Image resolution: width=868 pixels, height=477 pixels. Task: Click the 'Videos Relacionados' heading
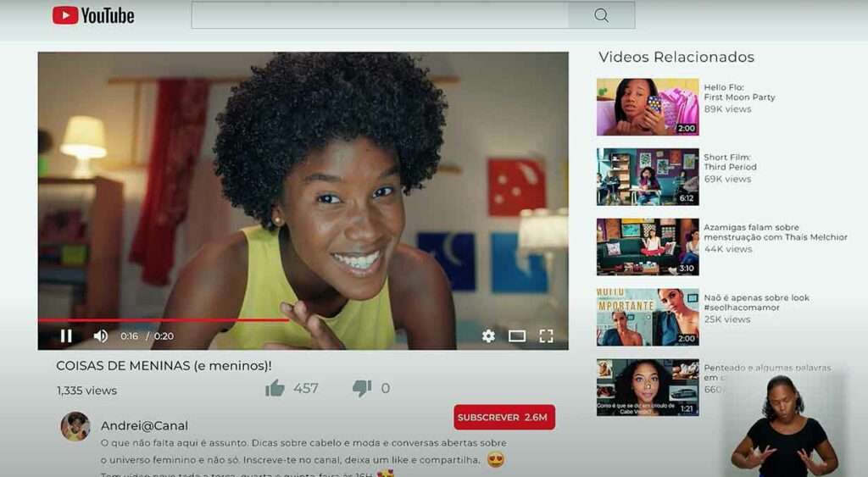(x=676, y=57)
